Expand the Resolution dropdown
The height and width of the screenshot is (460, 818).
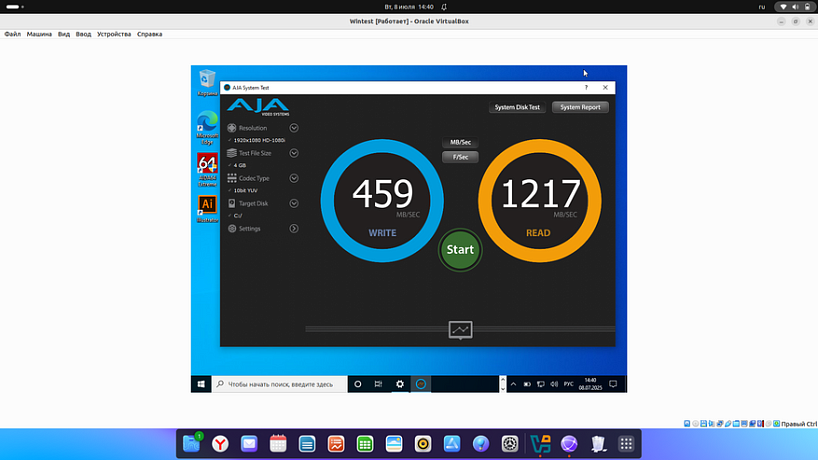coord(294,128)
